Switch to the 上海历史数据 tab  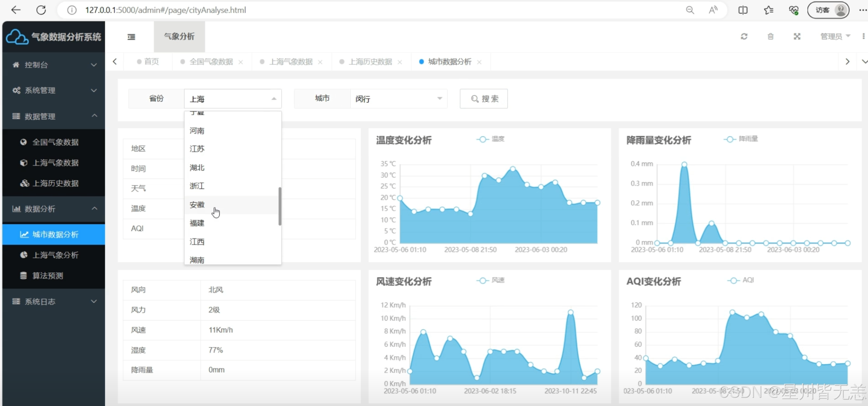tap(370, 62)
